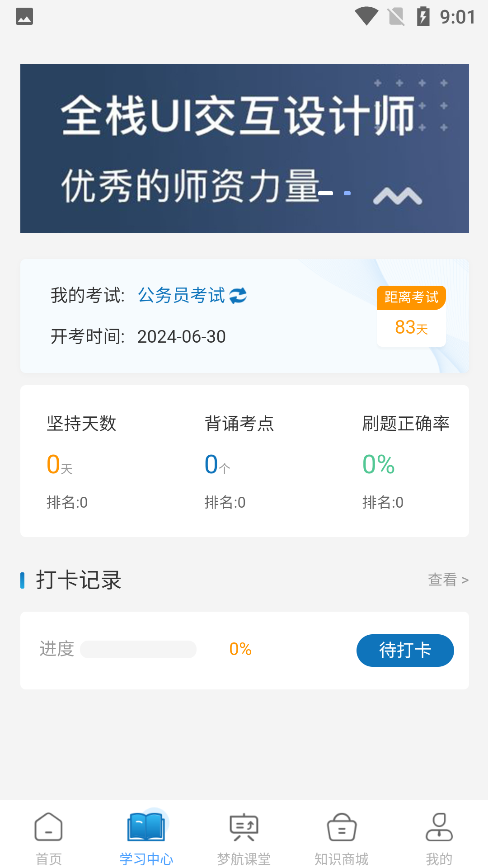
Task: Tap the image notification icon in status bar
Action: pos(24,17)
